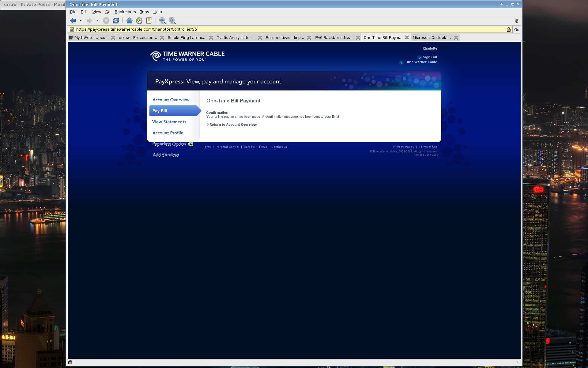The image size is (588, 368).
Task: Click the Home toolbar icon
Action: (130, 21)
